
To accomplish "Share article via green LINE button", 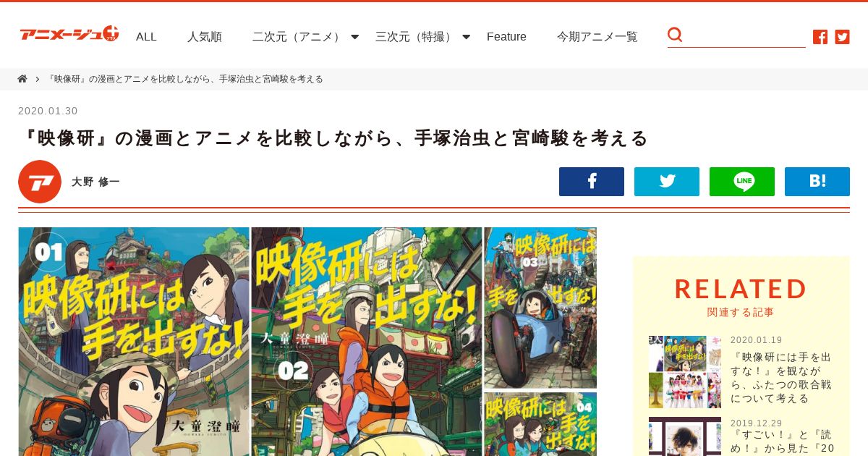I will tap(742, 182).
